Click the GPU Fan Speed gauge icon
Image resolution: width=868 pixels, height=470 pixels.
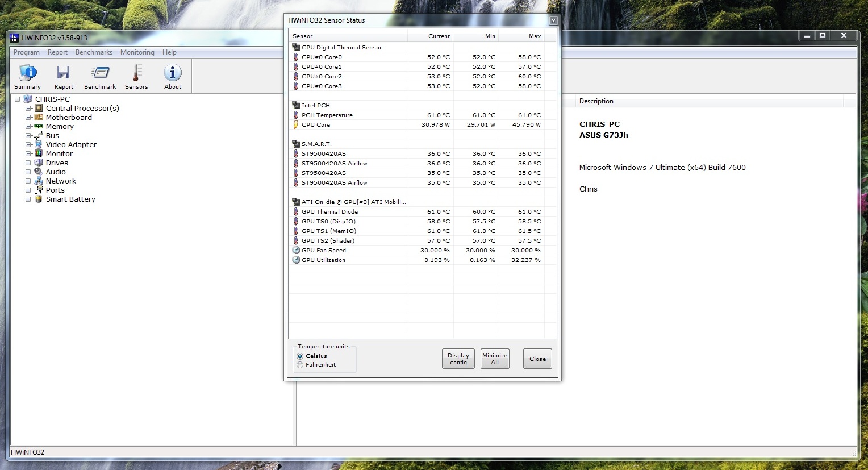tap(296, 250)
